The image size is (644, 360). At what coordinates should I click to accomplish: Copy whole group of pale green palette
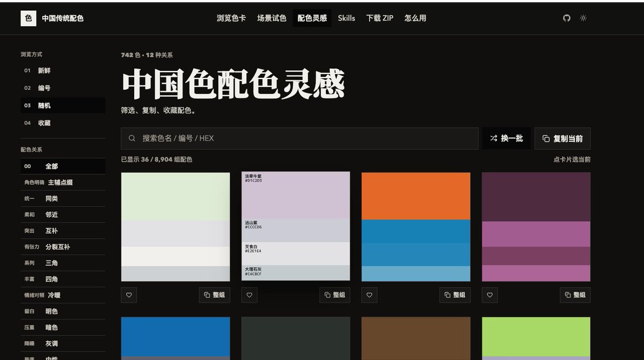pyautogui.click(x=215, y=295)
